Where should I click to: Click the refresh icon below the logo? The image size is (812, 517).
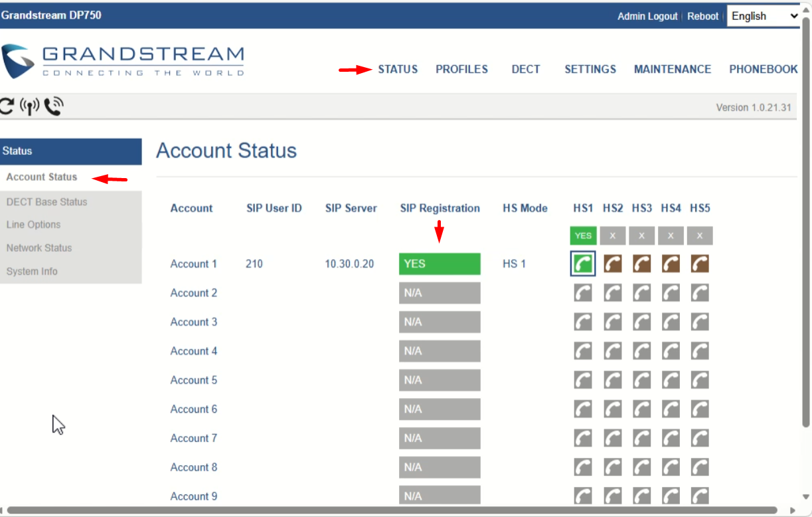[x=7, y=106]
